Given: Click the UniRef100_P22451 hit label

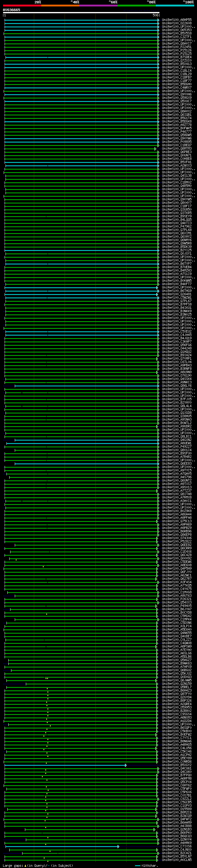Looking at the screenshot, I should [x=176, y=47].
